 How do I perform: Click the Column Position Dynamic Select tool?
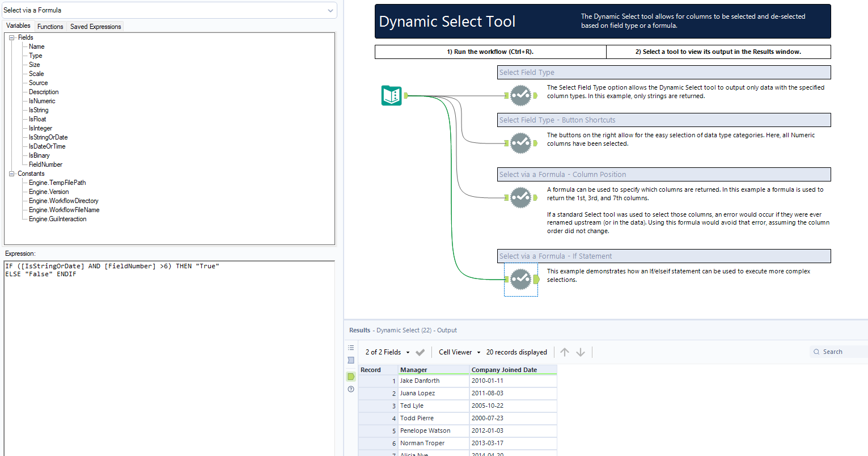(x=521, y=197)
